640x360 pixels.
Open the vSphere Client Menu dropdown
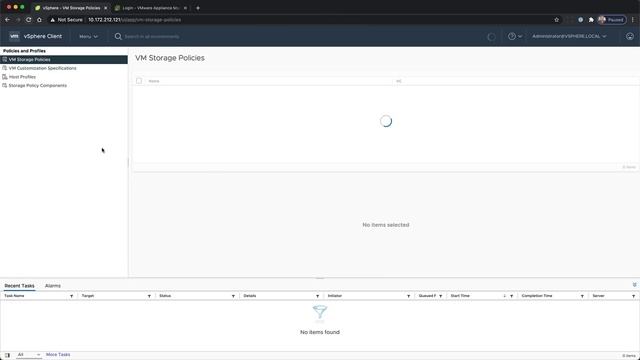pyautogui.click(x=89, y=36)
